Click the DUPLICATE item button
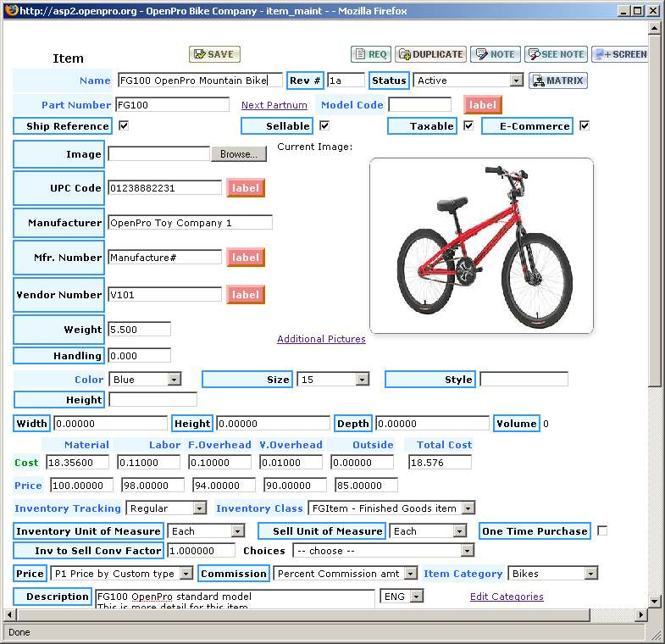This screenshot has width=665, height=644. [429, 54]
